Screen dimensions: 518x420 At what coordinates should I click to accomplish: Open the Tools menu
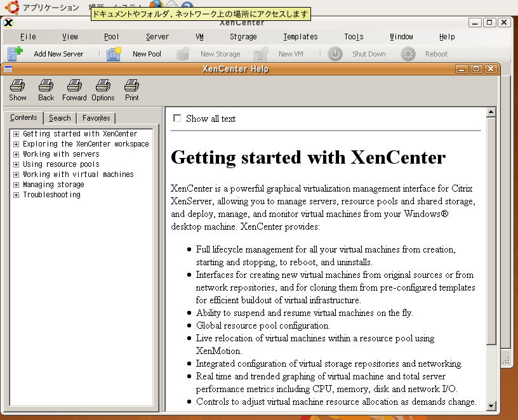point(354,37)
